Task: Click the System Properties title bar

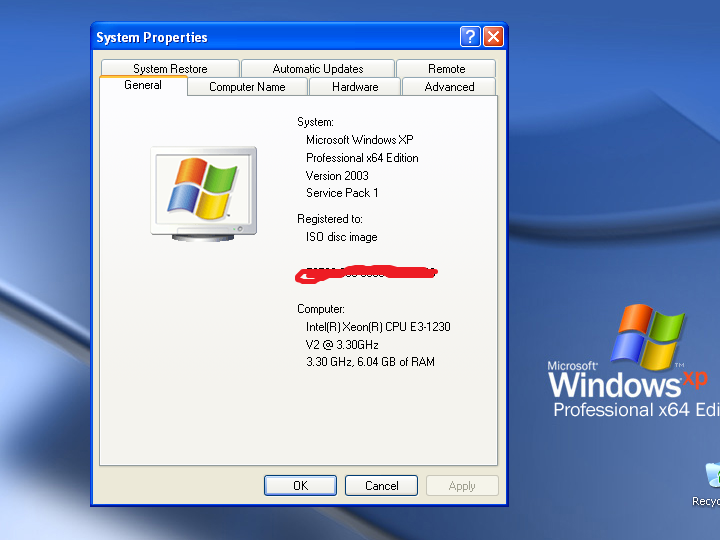Action: coord(270,37)
